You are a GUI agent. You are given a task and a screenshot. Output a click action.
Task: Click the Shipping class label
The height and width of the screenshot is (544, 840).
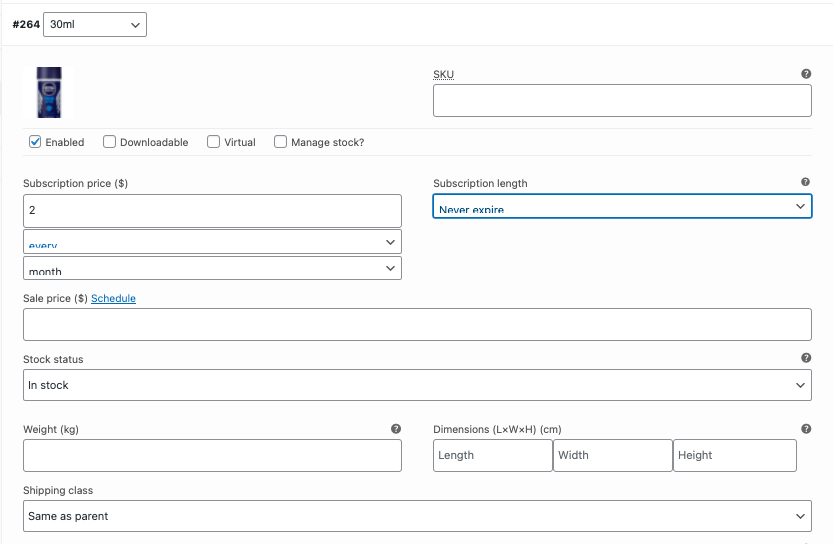click(x=58, y=490)
